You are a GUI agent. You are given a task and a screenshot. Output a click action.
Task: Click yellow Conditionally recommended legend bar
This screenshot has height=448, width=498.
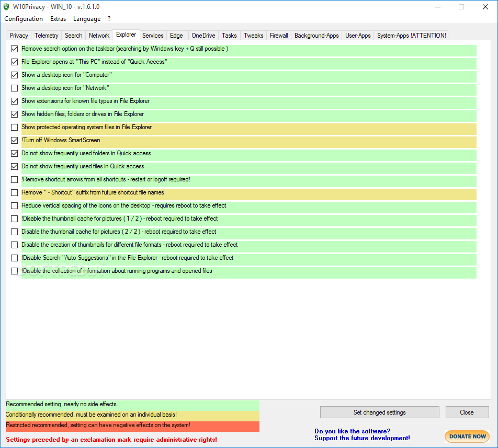[x=132, y=416]
